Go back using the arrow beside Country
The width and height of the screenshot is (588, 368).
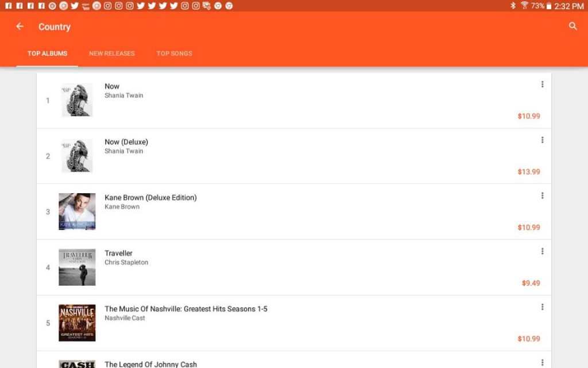click(20, 26)
